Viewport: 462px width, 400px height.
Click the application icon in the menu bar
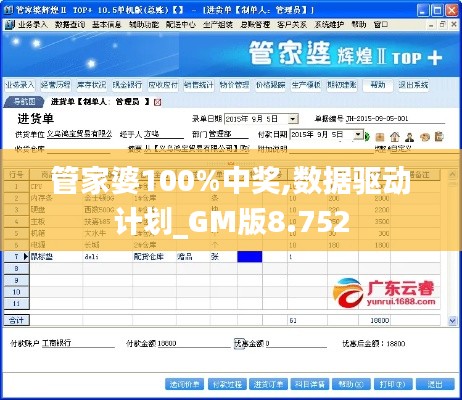click(10, 24)
